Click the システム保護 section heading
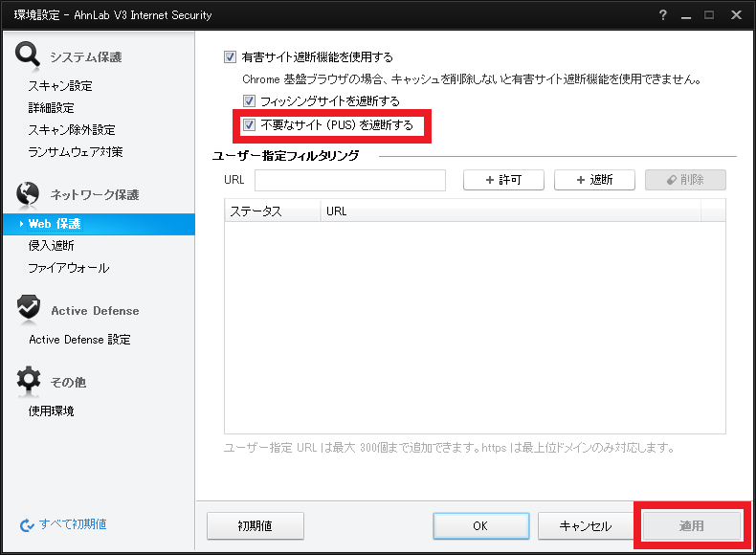 tap(86, 57)
